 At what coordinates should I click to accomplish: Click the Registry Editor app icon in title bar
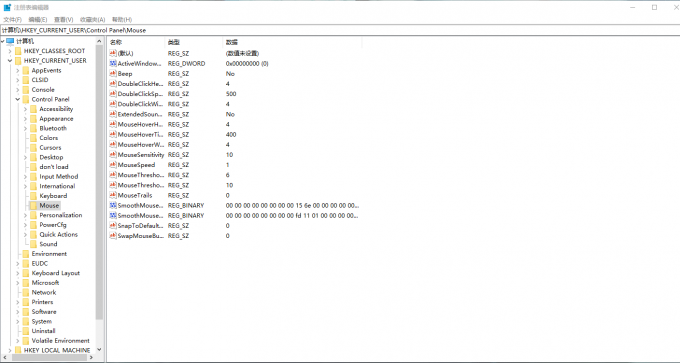click(7, 7)
